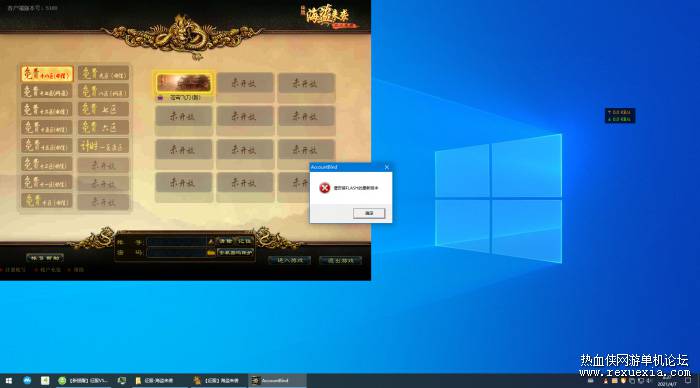Focus the account input field

(x=176, y=242)
